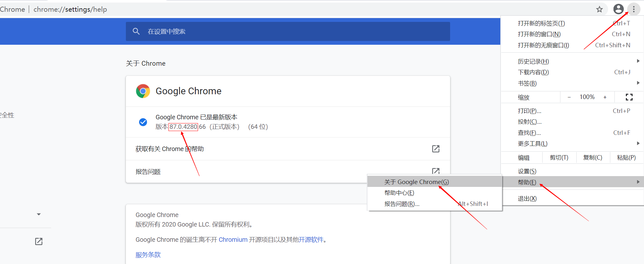644x264 pixels.
Task: Open 设置 from the Chrome menu
Action: tap(572, 171)
